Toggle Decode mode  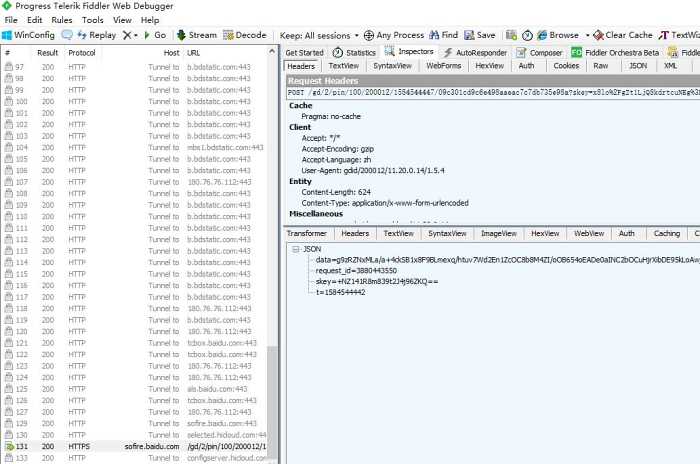(245, 35)
